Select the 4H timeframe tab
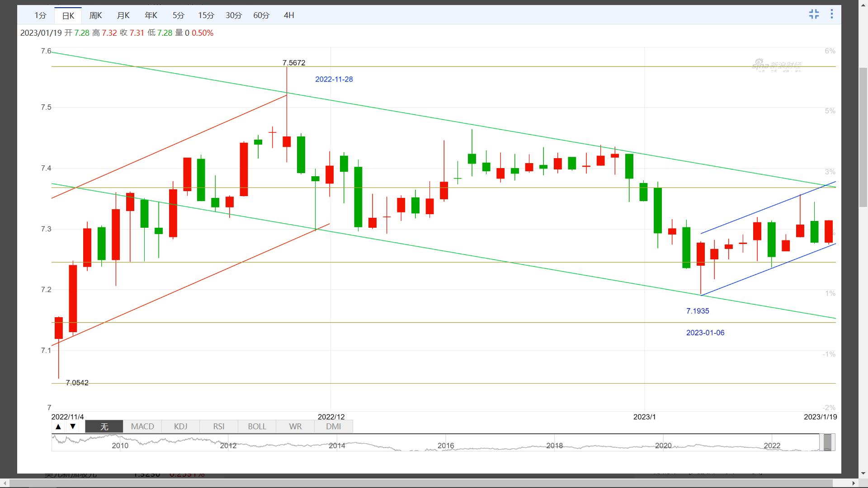 pos(289,15)
